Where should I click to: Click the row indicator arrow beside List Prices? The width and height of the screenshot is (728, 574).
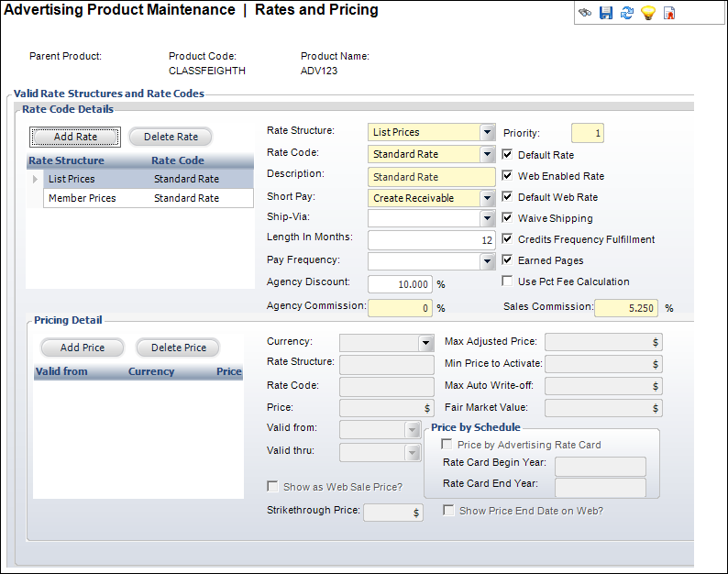point(36,180)
